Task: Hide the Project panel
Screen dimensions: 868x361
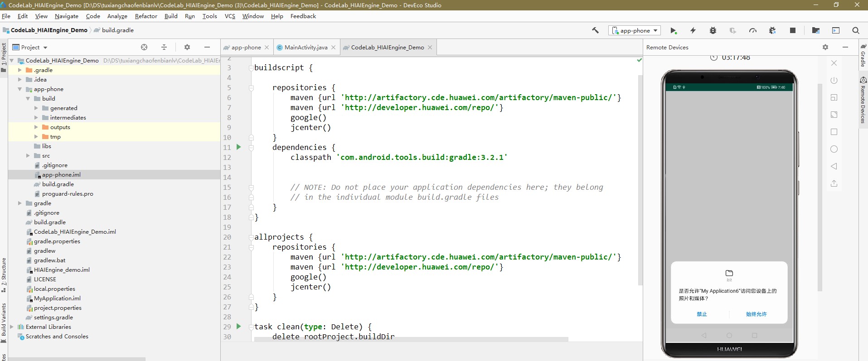Action: pos(207,47)
